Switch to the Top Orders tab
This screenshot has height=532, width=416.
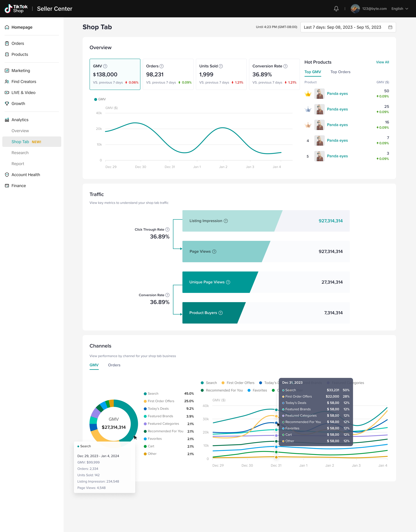340,72
